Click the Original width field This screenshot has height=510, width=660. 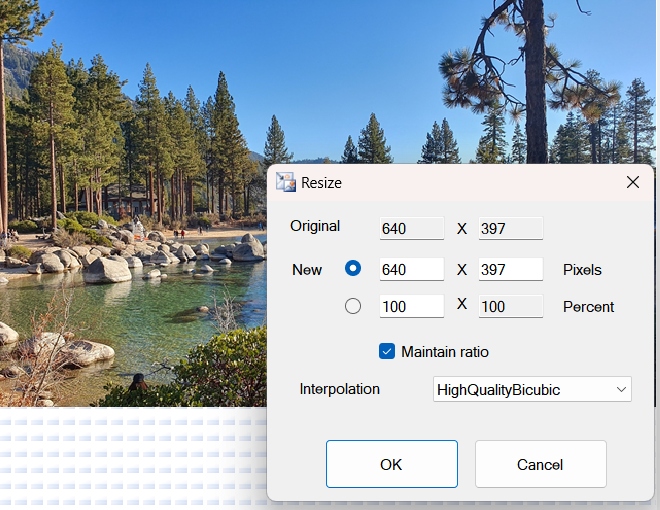[x=412, y=228]
